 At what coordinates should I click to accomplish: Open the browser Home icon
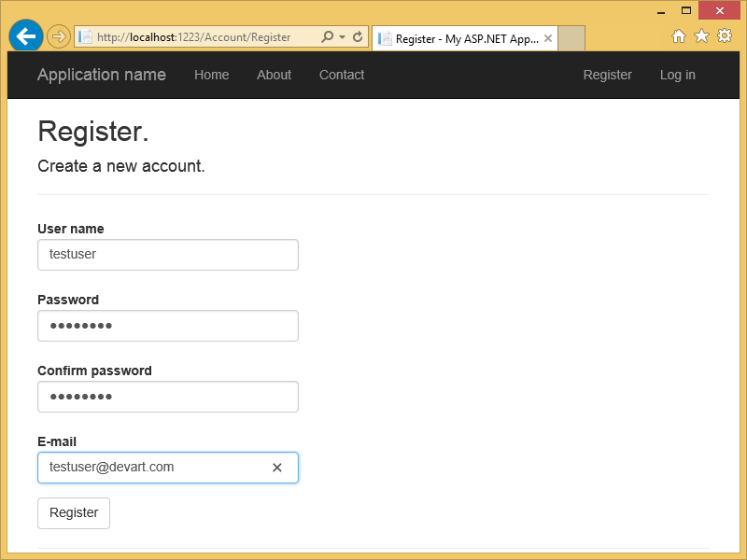point(679,36)
